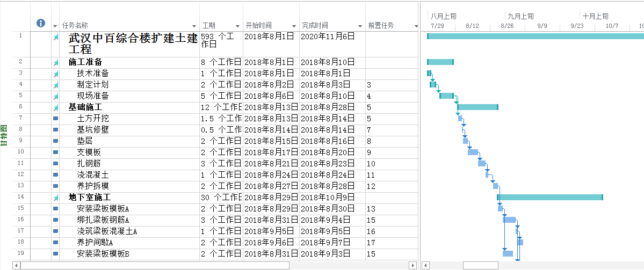
Task: Open the 任务名称 column filter dropdown
Action: [x=194, y=26]
